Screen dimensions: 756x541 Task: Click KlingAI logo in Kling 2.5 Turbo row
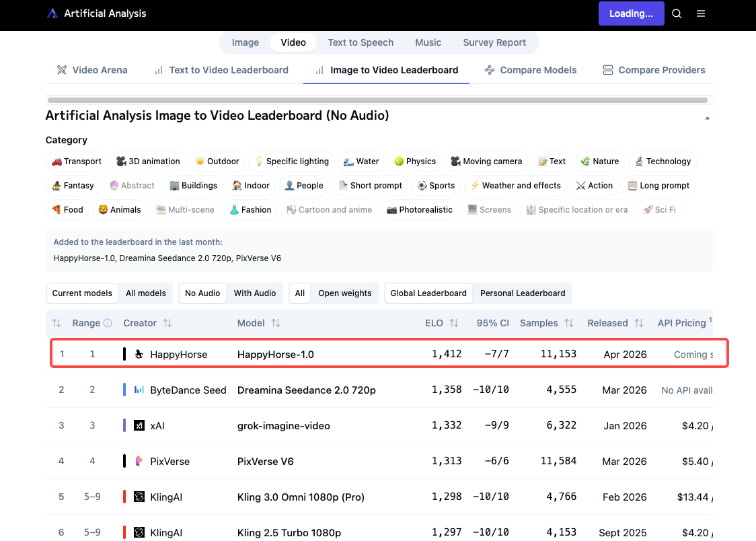139,533
